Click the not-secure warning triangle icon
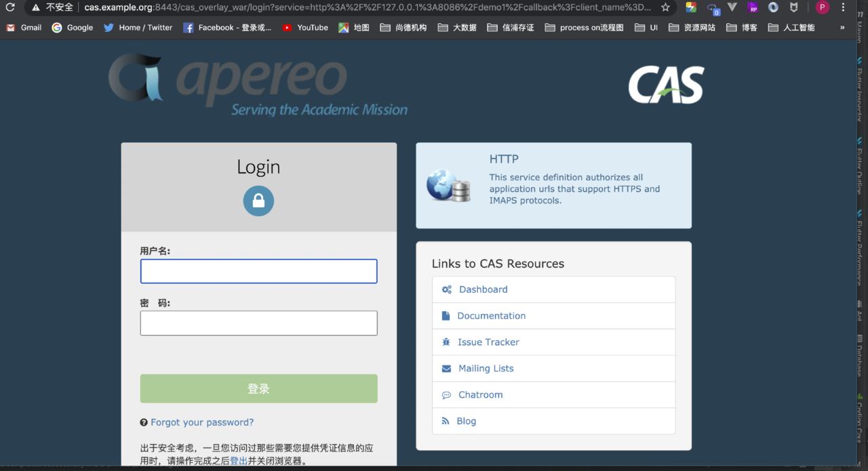Viewport: 868px width, 471px height. [36, 7]
